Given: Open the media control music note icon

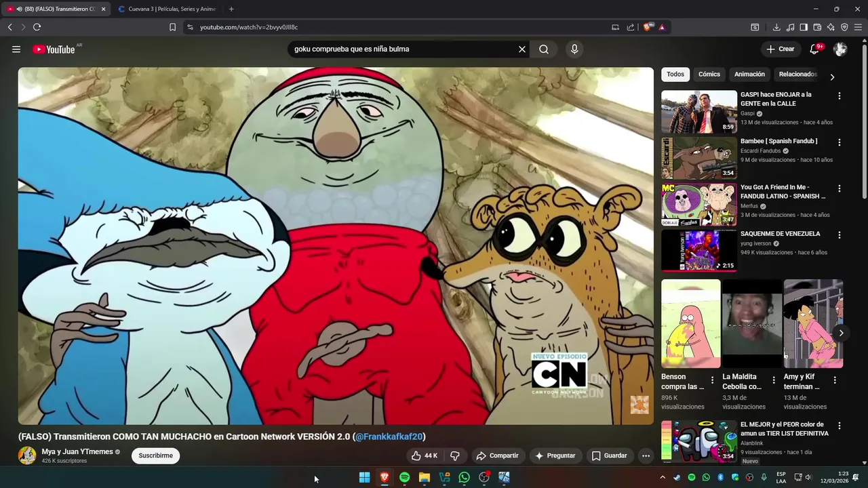Looking at the screenshot, I should [790, 27].
